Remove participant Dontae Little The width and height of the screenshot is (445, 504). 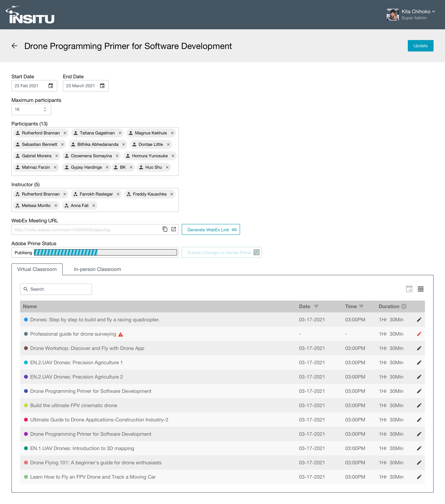168,144
